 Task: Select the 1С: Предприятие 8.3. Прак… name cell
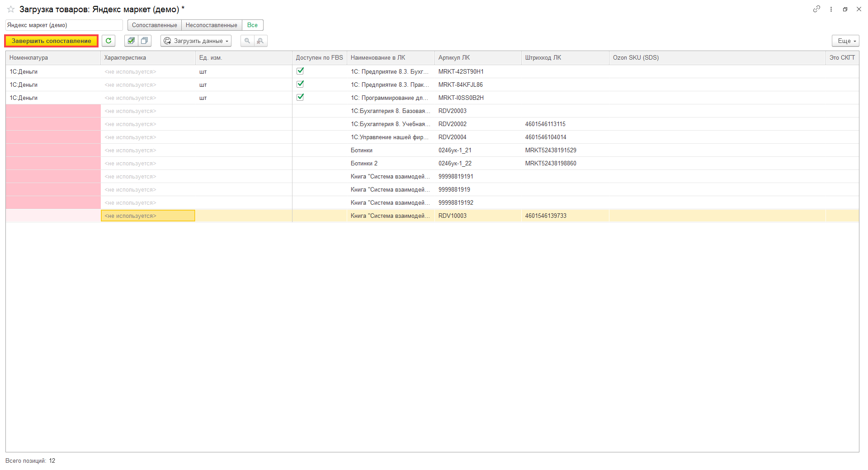coord(391,85)
